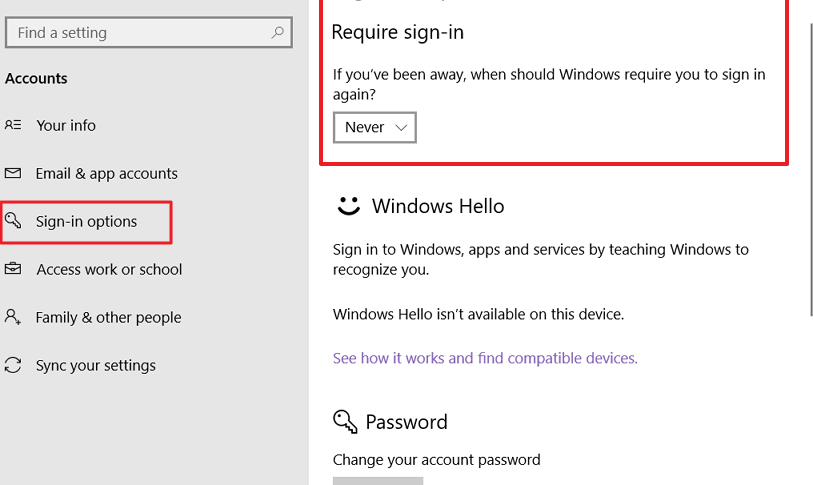Viewport: 813px width, 485px height.
Task: Click the briefcase icon for work access
Action: tap(13, 269)
